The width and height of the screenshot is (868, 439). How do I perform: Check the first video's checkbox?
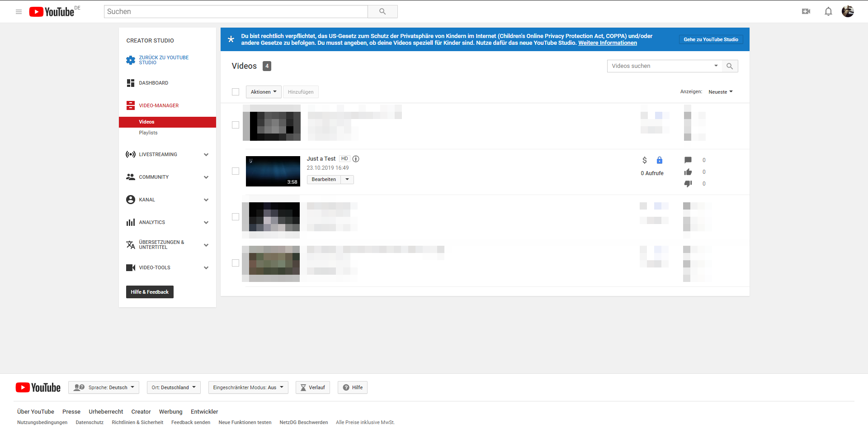[236, 125]
